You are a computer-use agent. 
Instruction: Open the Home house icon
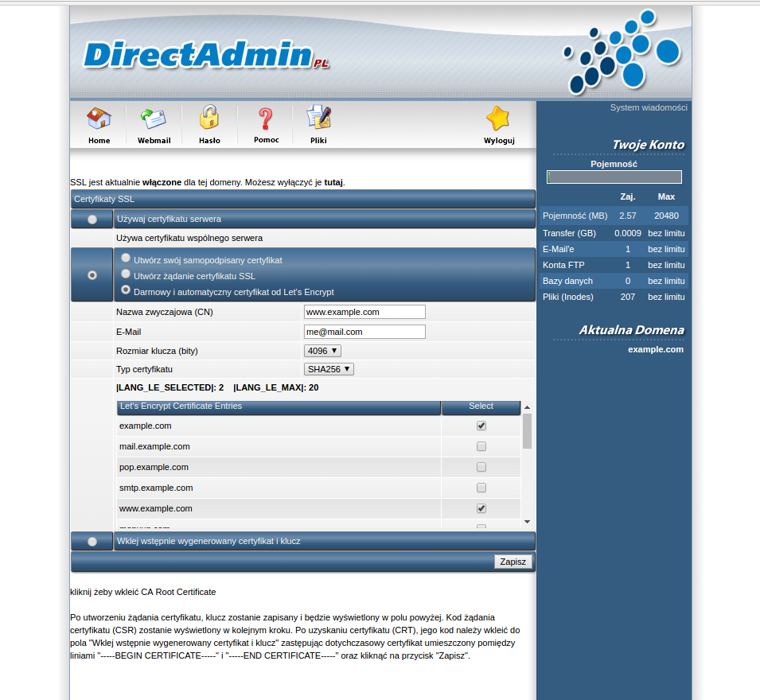(99, 119)
